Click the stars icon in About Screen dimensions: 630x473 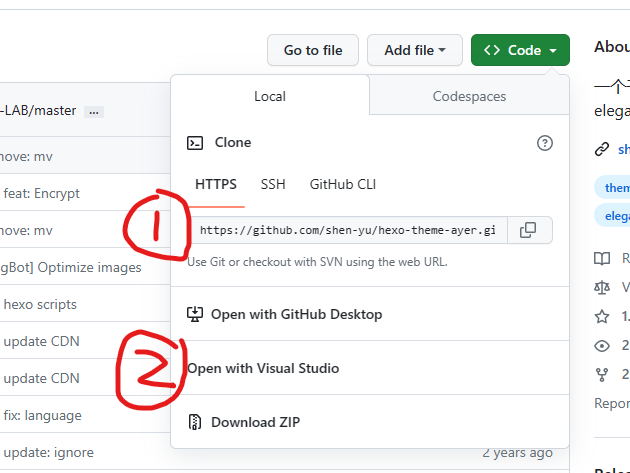602,317
